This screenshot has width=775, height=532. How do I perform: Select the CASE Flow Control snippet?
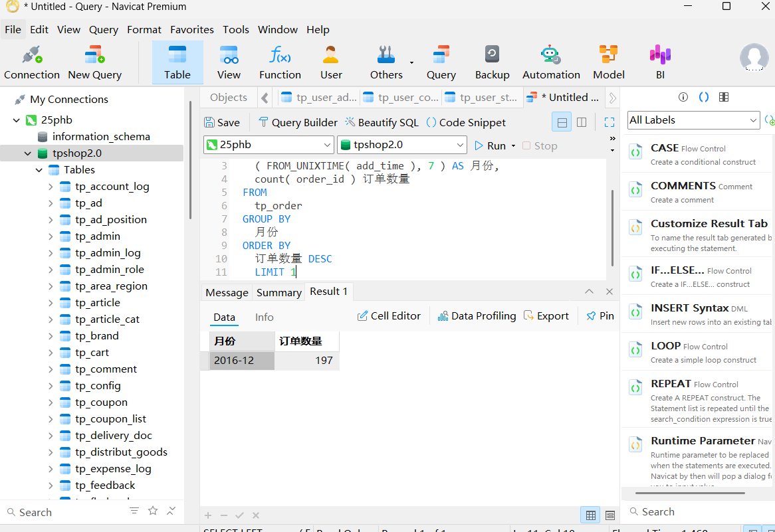(x=697, y=154)
